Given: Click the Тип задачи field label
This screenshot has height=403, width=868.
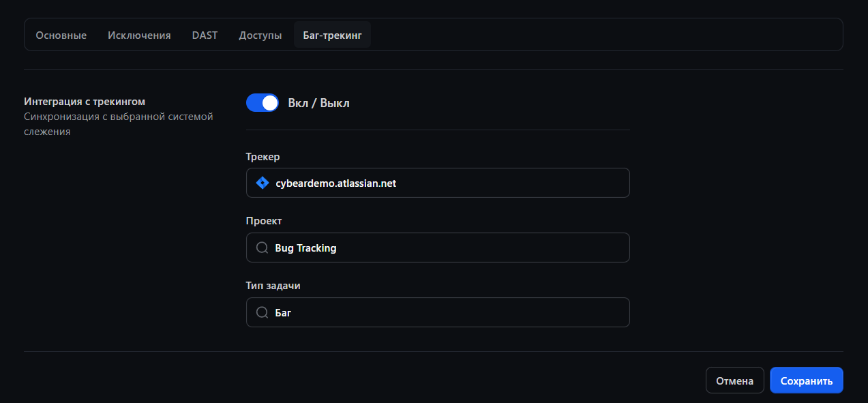Looking at the screenshot, I should click(273, 286).
